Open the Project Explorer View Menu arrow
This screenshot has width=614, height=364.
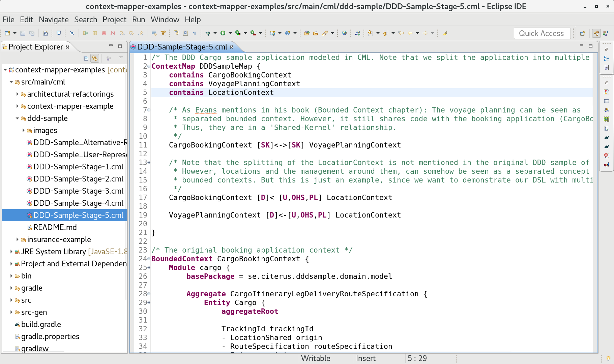[121, 58]
